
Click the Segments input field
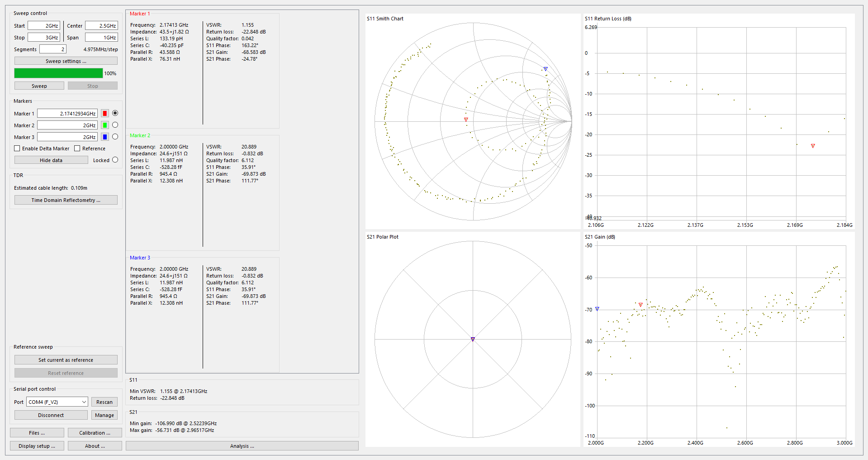53,49
